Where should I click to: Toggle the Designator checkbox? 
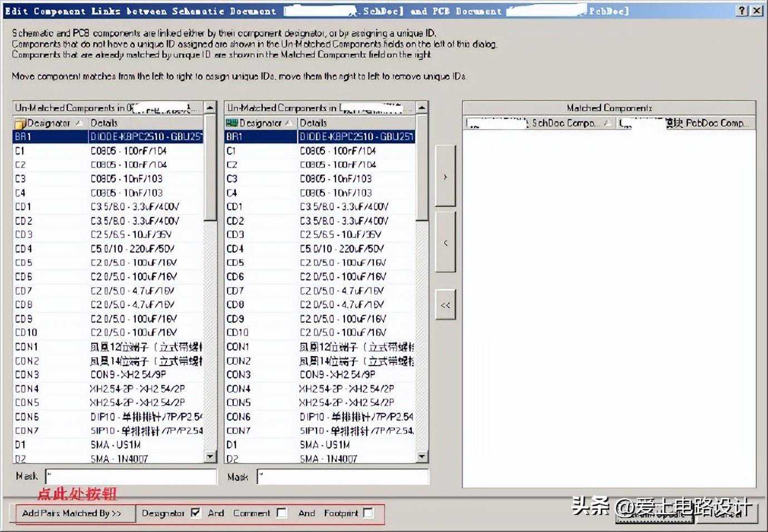tap(195, 513)
